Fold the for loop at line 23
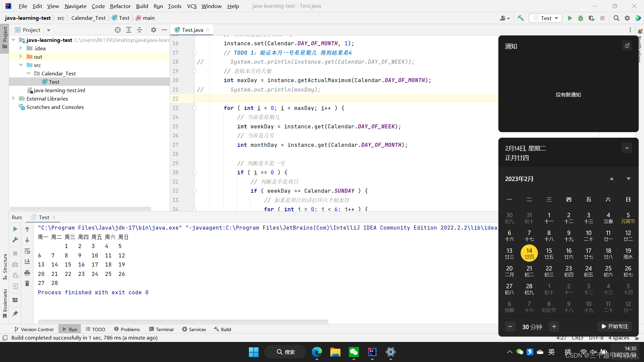The image size is (644, 362). tap(195, 108)
